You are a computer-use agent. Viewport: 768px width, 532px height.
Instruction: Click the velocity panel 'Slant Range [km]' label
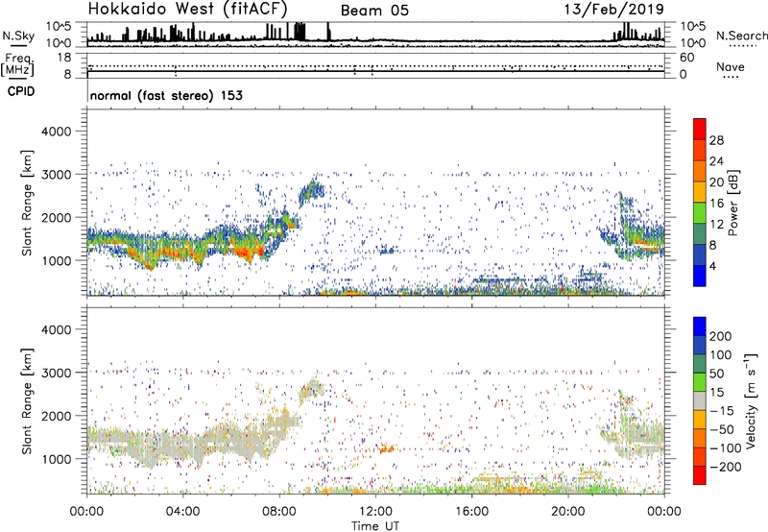(27, 400)
